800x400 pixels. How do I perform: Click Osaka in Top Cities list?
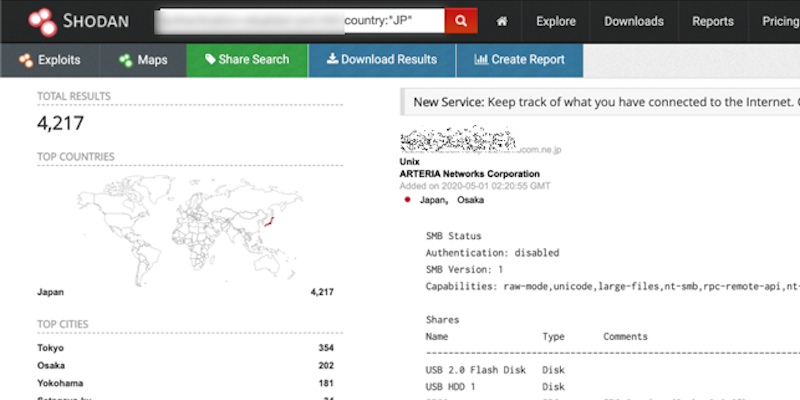[51, 366]
